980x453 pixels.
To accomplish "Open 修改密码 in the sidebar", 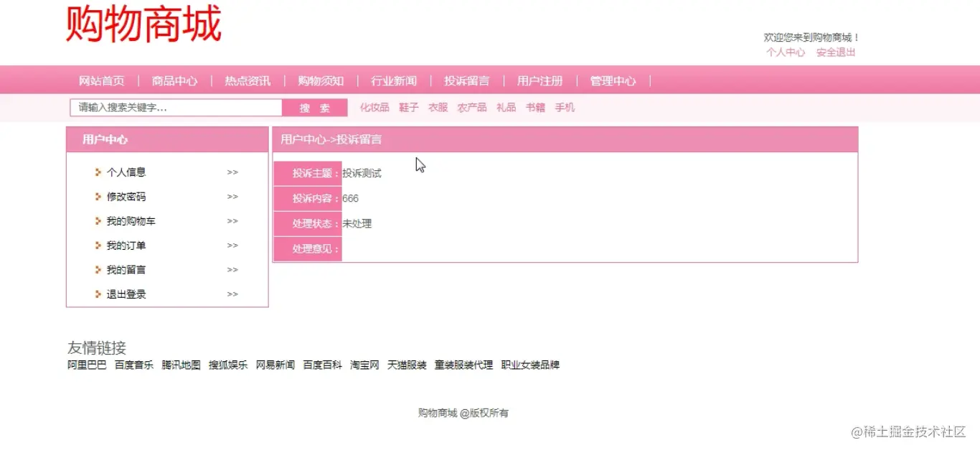I will pos(126,197).
